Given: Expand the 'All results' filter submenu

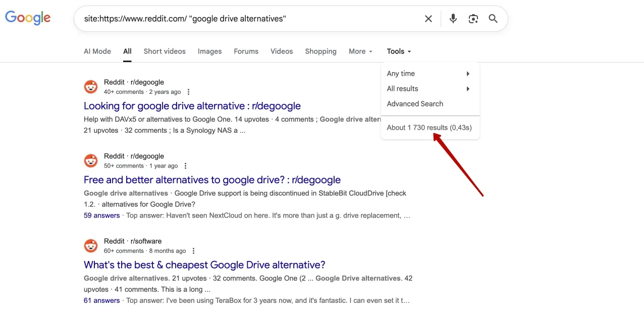Looking at the screenshot, I should [x=430, y=89].
